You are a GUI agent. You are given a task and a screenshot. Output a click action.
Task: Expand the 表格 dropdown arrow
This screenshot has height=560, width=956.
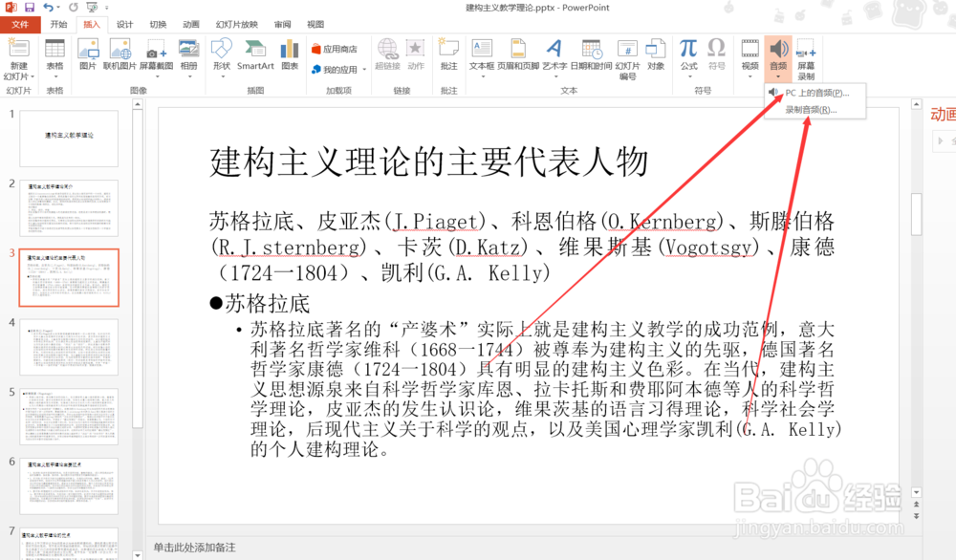tap(54, 76)
